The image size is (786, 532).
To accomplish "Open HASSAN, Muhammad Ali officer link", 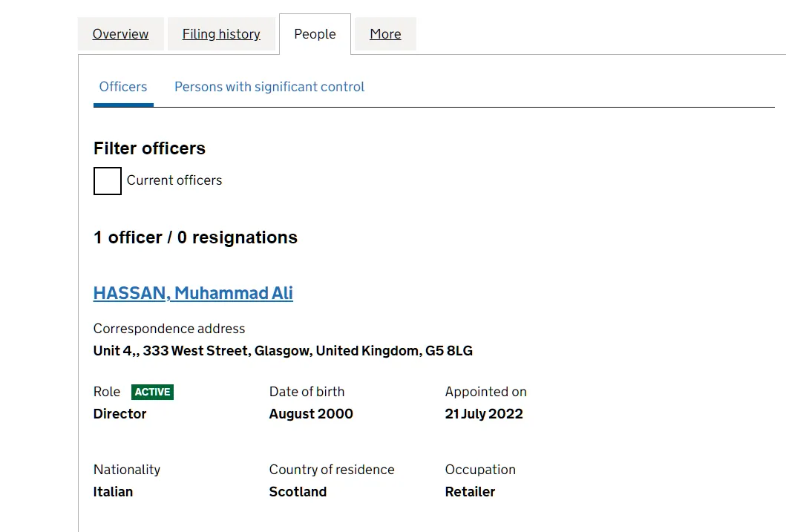I will pyautogui.click(x=193, y=293).
